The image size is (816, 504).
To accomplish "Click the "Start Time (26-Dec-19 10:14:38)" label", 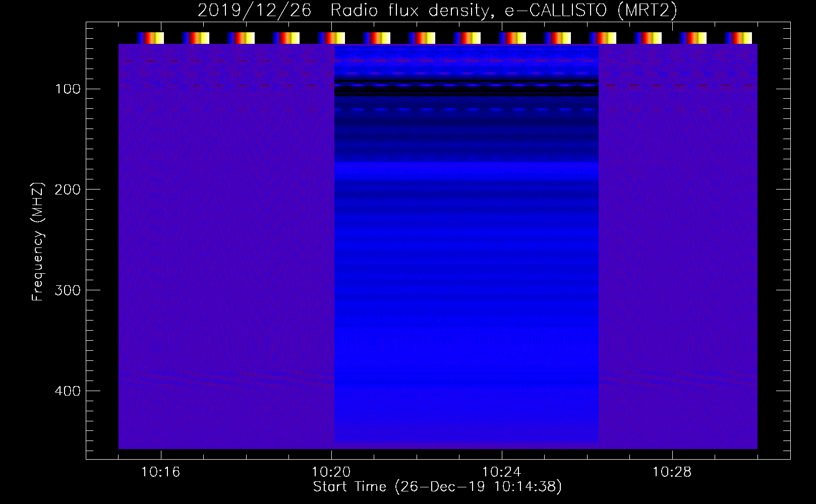I will pyautogui.click(x=437, y=487).
